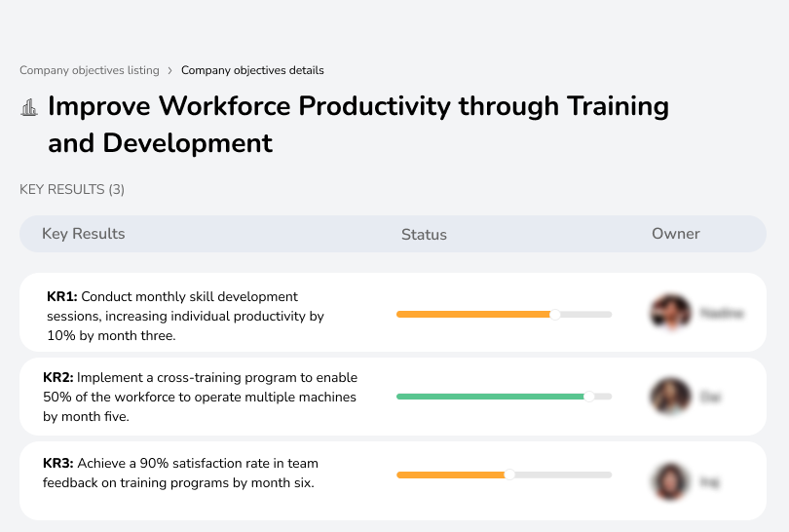
Task: Open KR2 cross-training program key result
Action: click(x=201, y=398)
